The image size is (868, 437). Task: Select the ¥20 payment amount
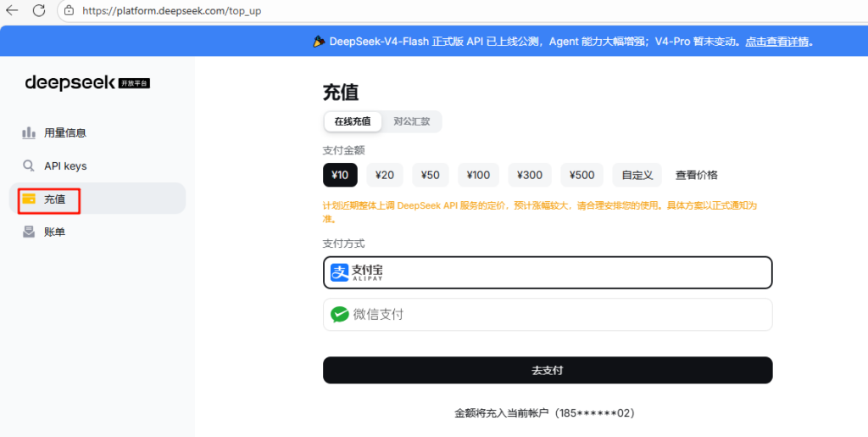tap(385, 175)
